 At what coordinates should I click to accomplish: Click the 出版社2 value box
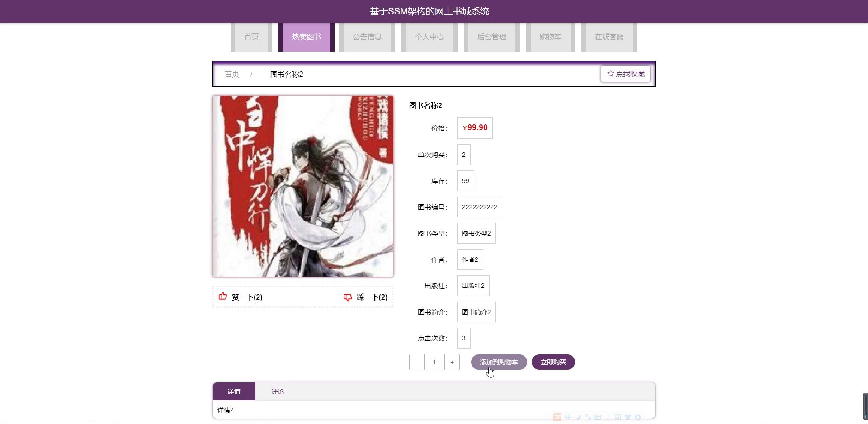tap(473, 286)
